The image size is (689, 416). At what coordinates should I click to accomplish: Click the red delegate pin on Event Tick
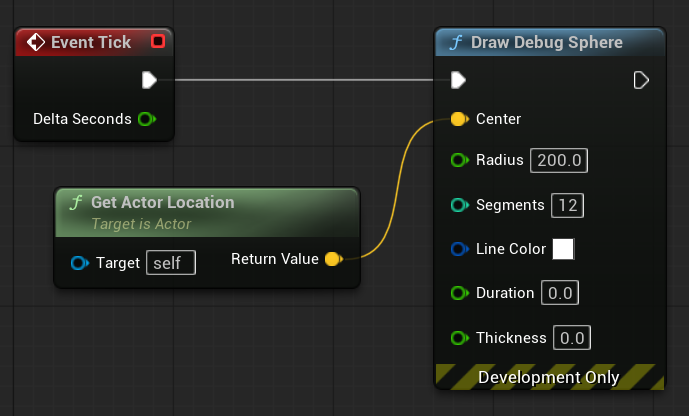(x=157, y=42)
